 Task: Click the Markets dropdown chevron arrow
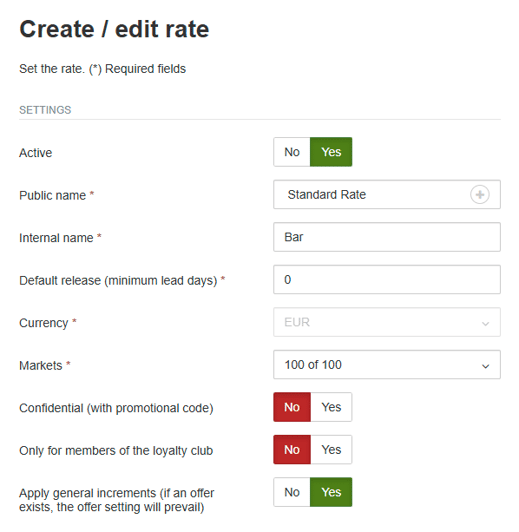pyautogui.click(x=485, y=366)
